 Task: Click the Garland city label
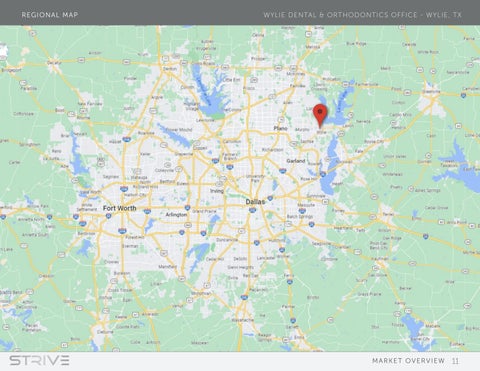296,161
